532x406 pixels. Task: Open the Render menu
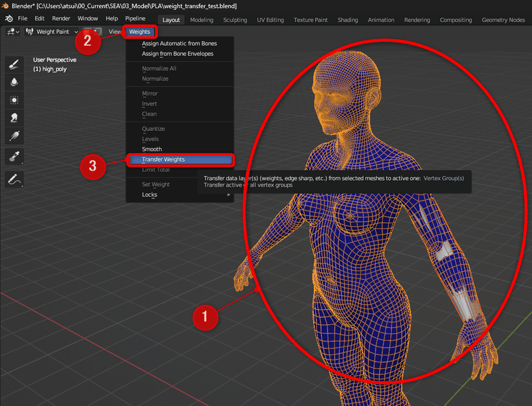coord(61,19)
